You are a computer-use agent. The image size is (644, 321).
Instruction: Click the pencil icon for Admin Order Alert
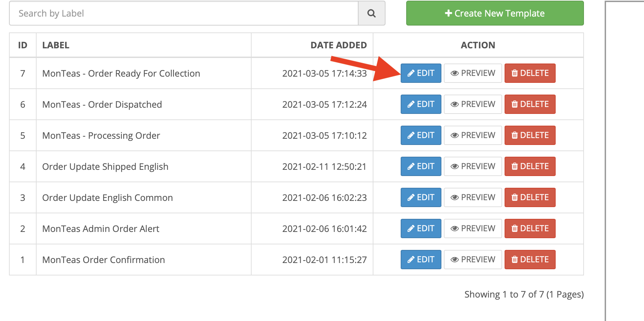point(411,228)
